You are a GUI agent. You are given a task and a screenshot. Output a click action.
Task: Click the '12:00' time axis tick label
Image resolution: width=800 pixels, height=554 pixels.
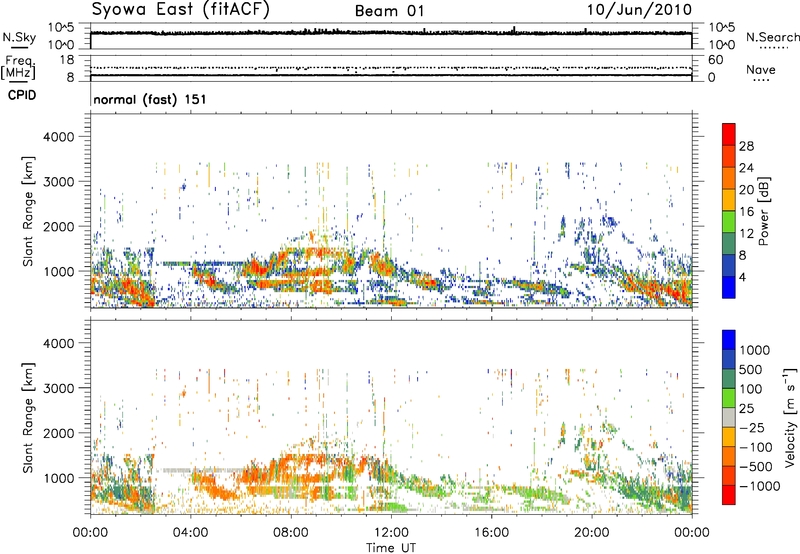coord(391,533)
